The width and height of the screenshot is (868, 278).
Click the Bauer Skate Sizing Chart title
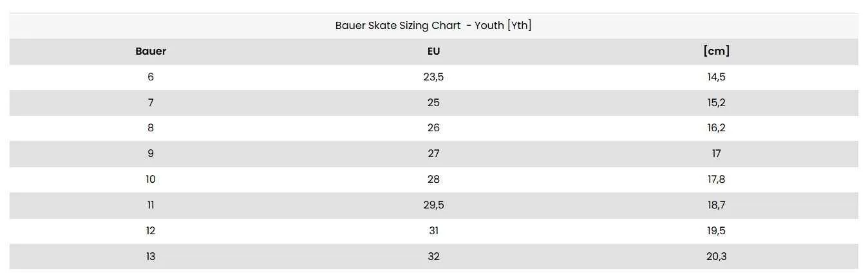[433, 26]
